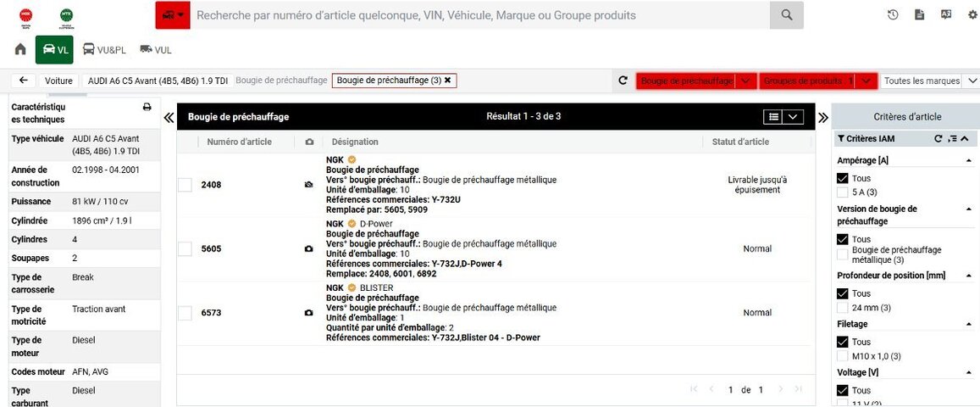Switch to list view icon
This screenshot has width=980, height=407.
click(773, 116)
